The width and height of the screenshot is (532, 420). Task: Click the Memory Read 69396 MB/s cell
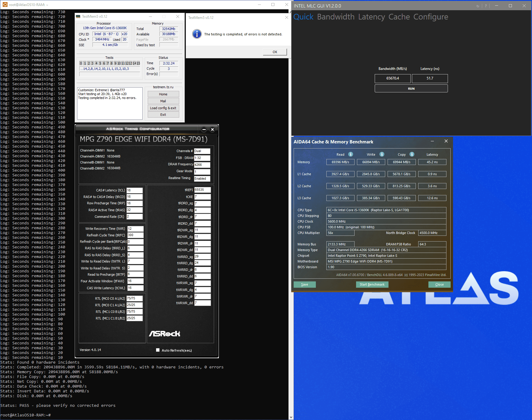[340, 162]
